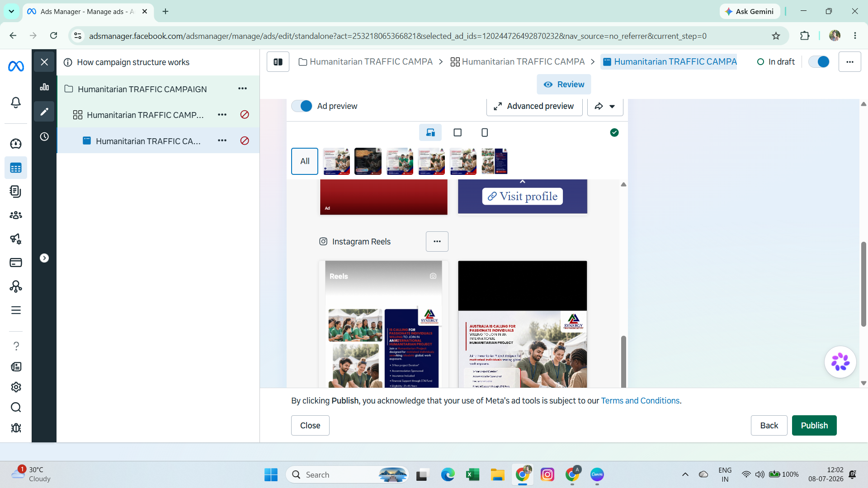Select desktop and mobile preview icon
This screenshot has width=868, height=488.
(x=430, y=132)
